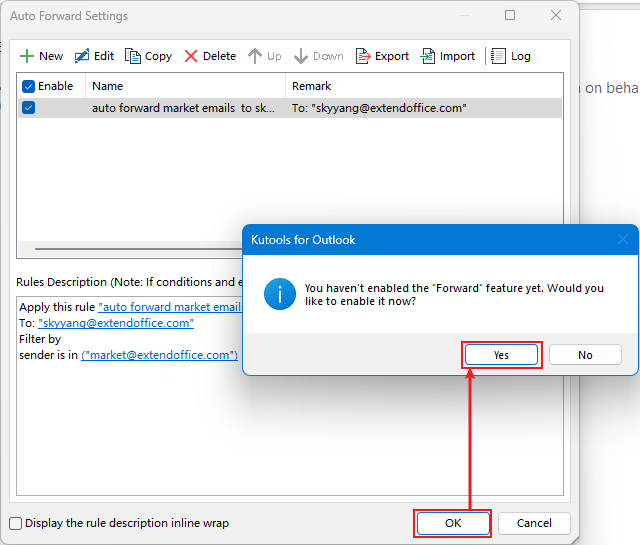Toggle the Enable all header checkbox
This screenshot has width=640, height=545.
tap(29, 86)
